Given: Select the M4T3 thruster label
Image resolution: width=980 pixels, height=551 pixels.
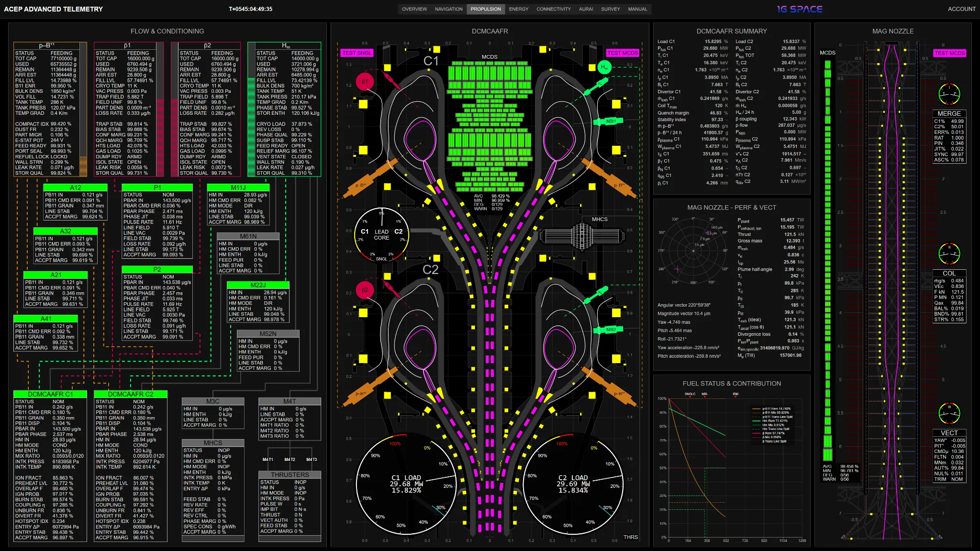Looking at the screenshot, I should [312, 460].
